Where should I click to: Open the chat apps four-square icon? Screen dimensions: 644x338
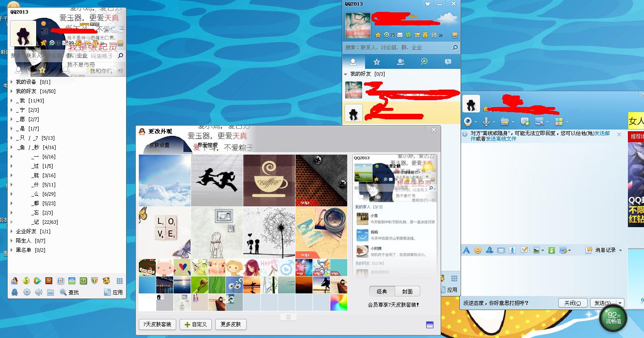pyautogui.click(x=559, y=122)
